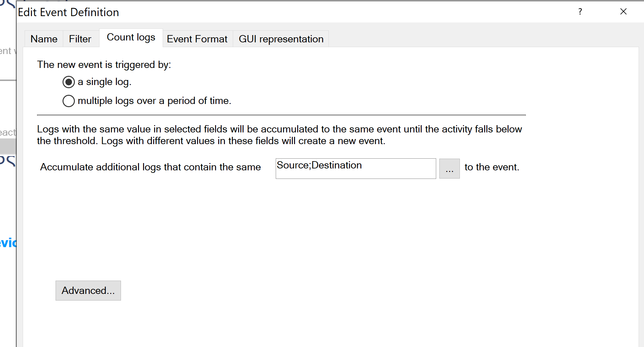Click inside the Source;Destination input field

click(355, 168)
